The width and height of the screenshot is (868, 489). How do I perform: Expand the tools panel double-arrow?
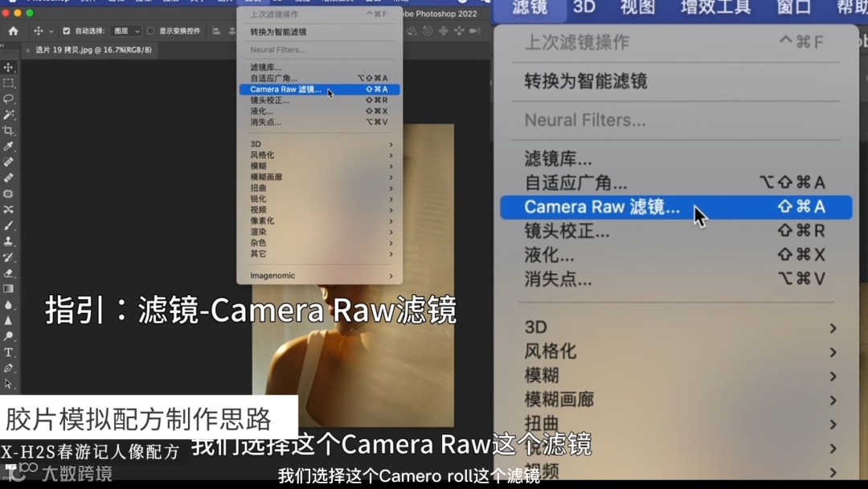click(x=2, y=45)
